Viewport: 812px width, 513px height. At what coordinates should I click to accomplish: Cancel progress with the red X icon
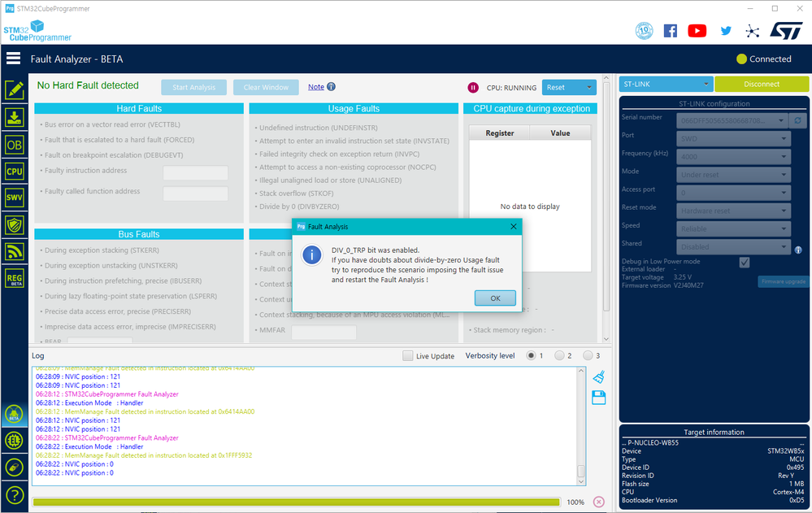599,502
